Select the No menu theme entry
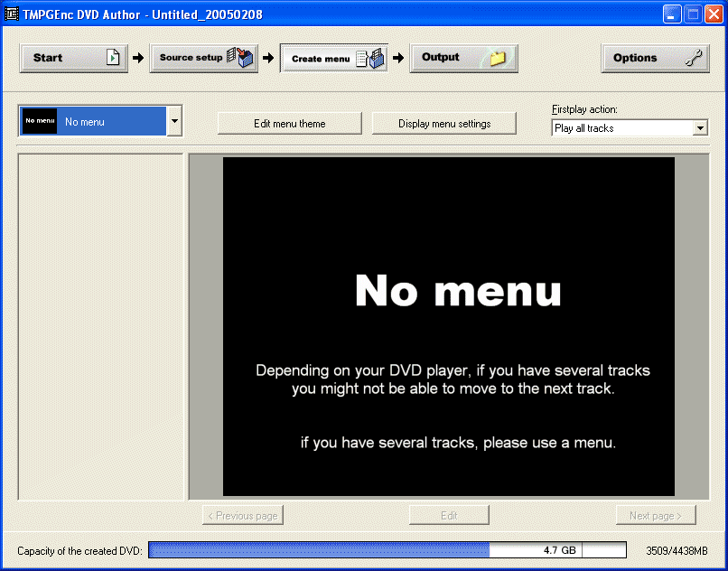This screenshot has width=728, height=571. point(93,121)
